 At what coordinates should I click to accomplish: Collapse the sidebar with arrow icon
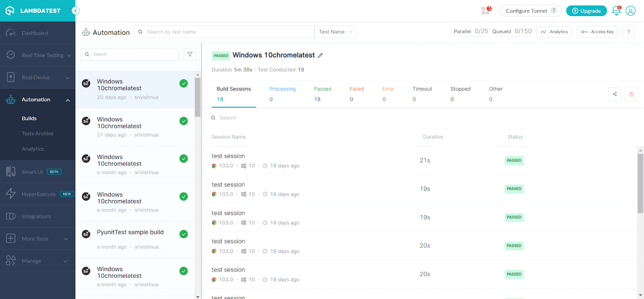pyautogui.click(x=76, y=11)
